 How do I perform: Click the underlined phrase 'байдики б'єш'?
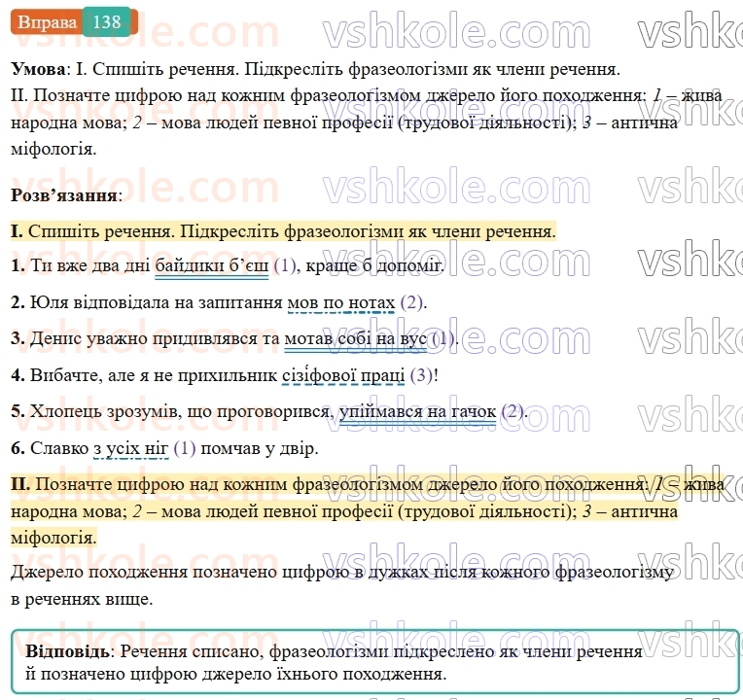(x=212, y=265)
